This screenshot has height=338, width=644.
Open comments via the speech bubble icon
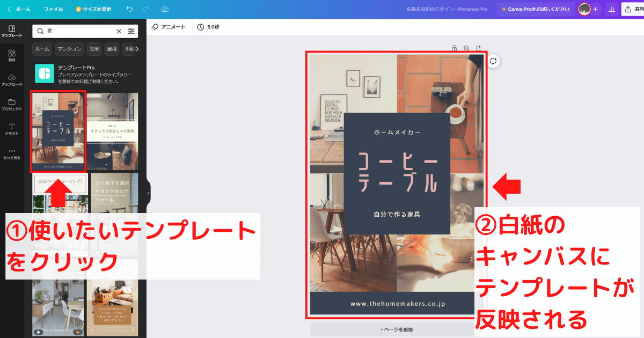coord(494,62)
